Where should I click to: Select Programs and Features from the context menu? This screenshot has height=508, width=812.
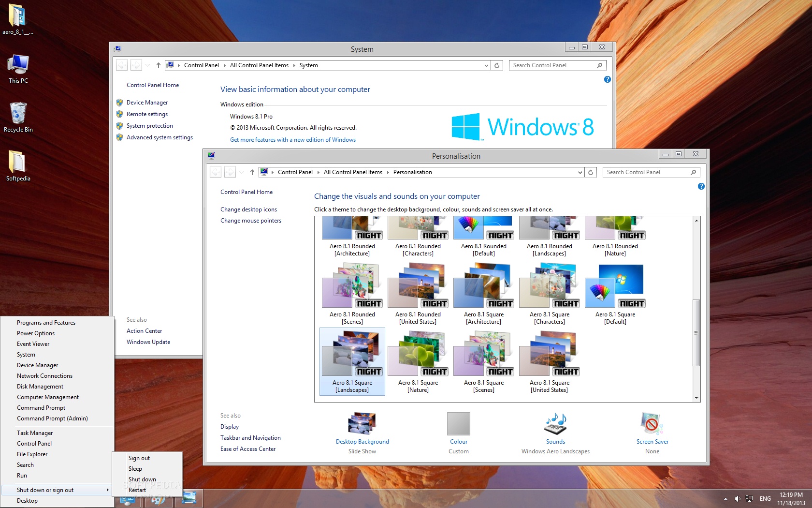coord(46,323)
